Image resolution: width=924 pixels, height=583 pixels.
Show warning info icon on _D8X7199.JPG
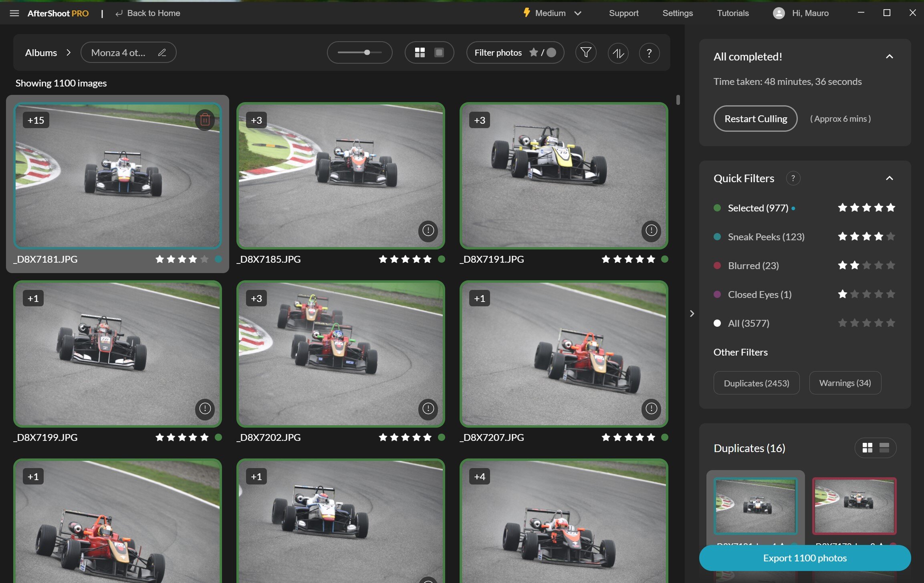205,408
